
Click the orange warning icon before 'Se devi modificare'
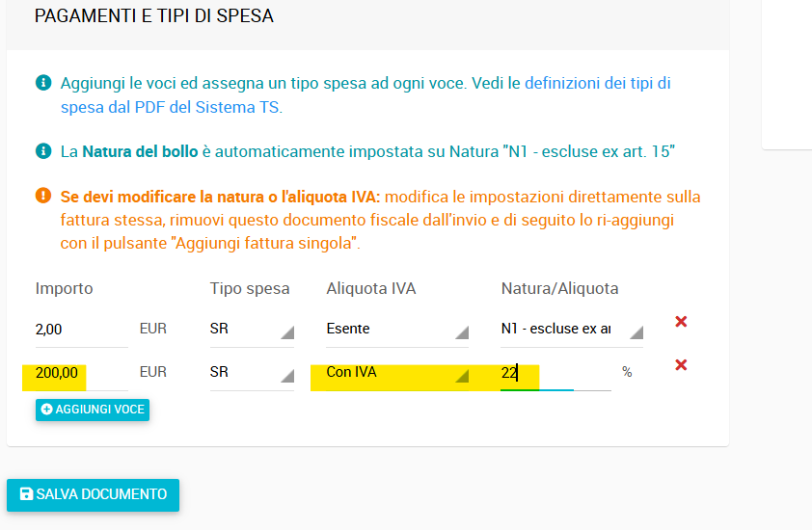pyautogui.click(x=43, y=196)
